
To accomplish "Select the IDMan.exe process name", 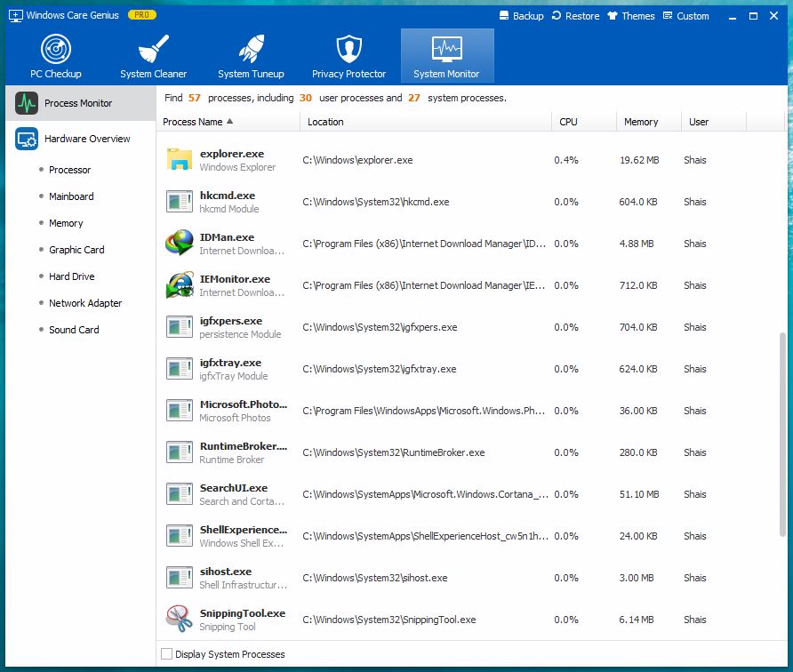I will tap(227, 237).
